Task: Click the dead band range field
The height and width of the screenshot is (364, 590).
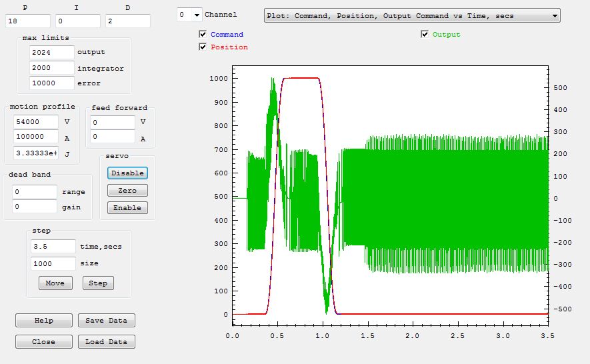Action: [35, 192]
